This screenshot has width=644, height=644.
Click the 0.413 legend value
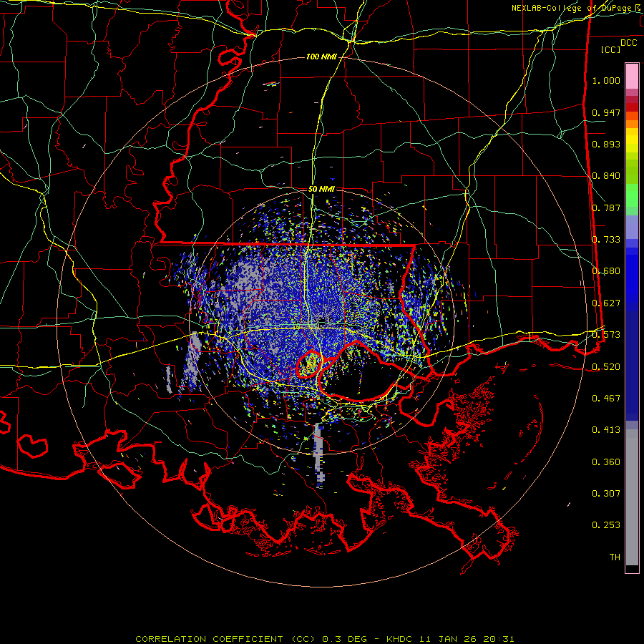point(606,430)
